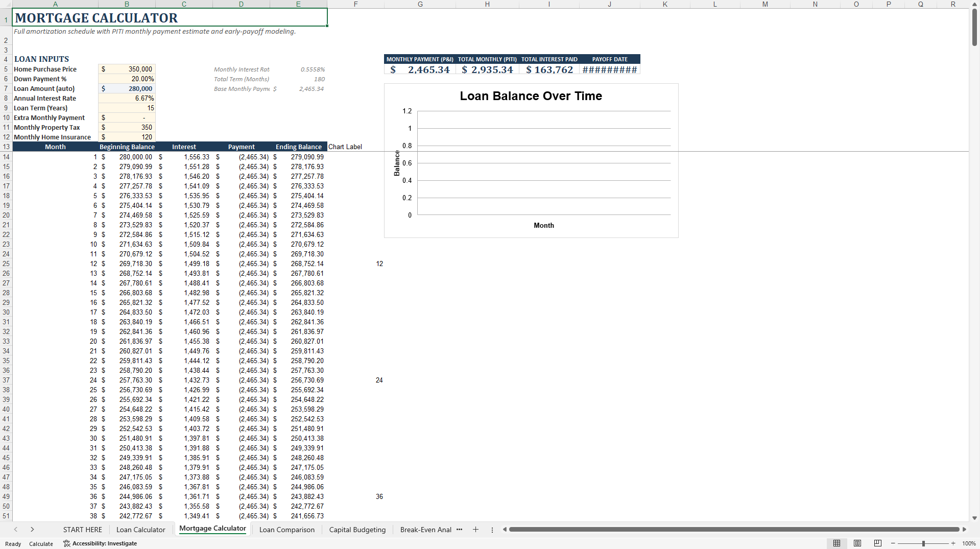The width and height of the screenshot is (980, 549).
Task: Select month 1 beginning balance 280,000.00
Action: [x=127, y=157]
